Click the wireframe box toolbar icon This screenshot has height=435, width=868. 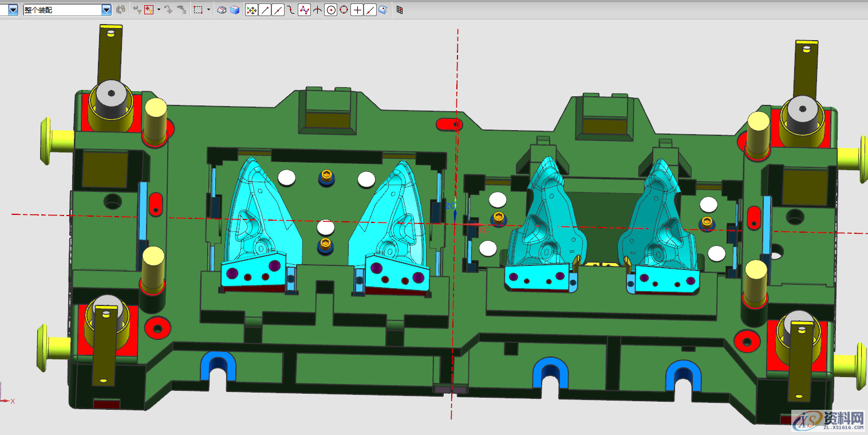pyautogui.click(x=222, y=10)
